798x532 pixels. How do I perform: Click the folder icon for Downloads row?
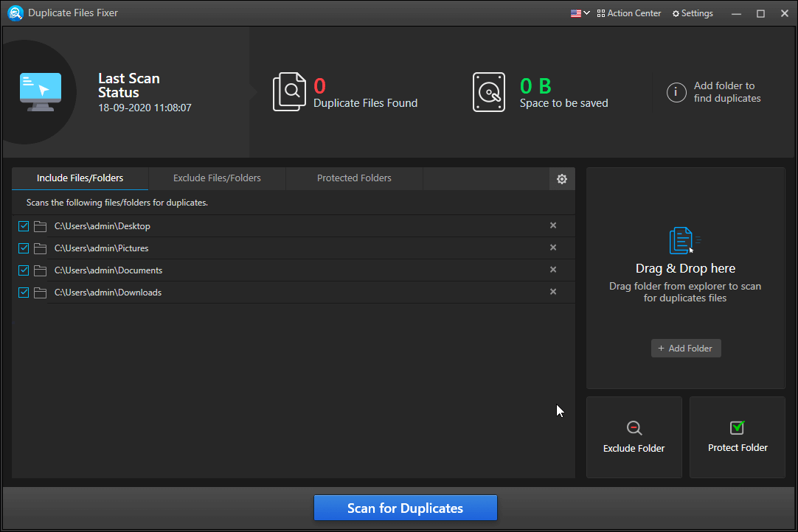click(41, 293)
